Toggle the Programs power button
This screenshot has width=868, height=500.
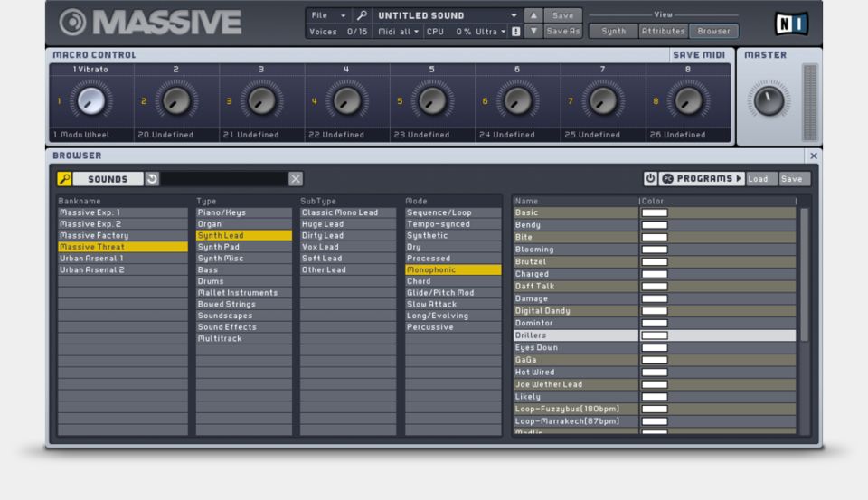650,179
